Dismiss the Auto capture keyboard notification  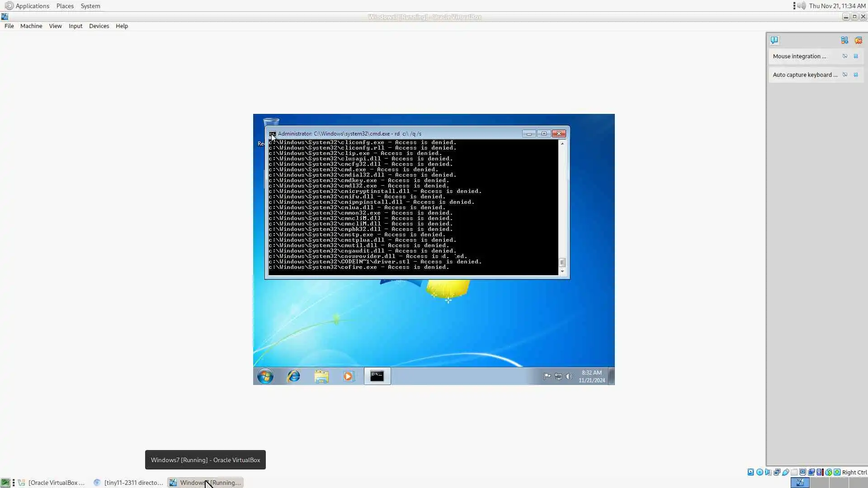(x=856, y=75)
